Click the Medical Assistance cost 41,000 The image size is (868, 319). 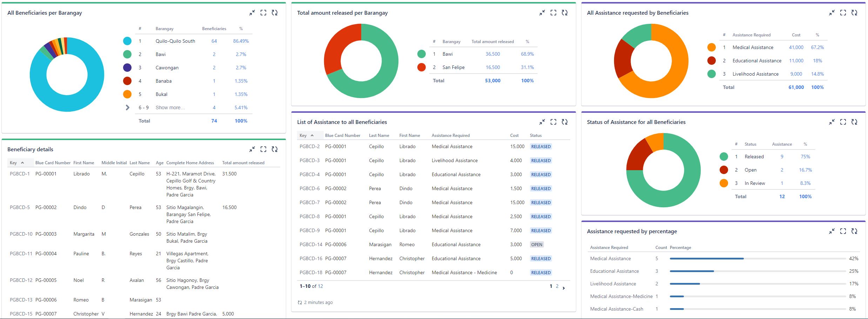point(796,47)
